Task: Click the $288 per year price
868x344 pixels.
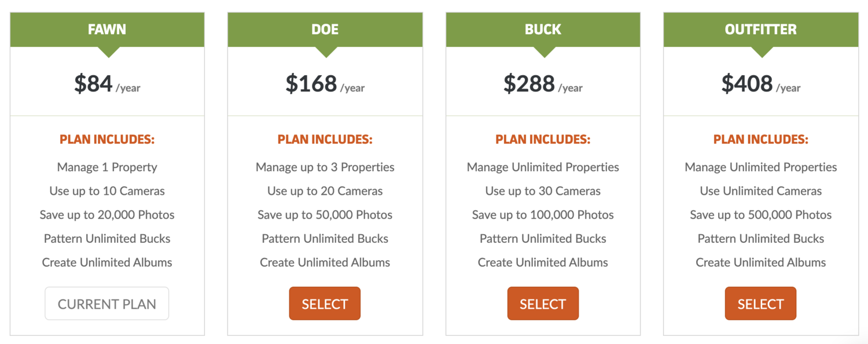Action: 543,84
